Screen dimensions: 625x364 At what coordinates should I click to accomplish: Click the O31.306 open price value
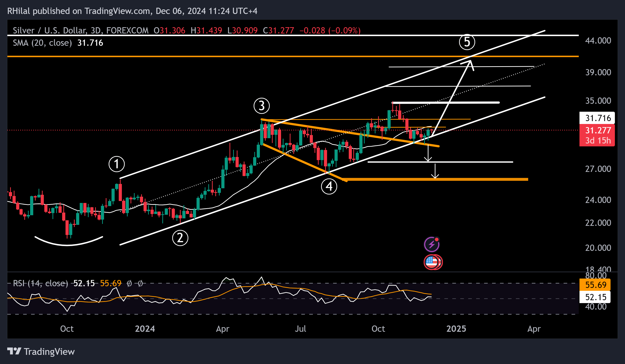click(169, 31)
